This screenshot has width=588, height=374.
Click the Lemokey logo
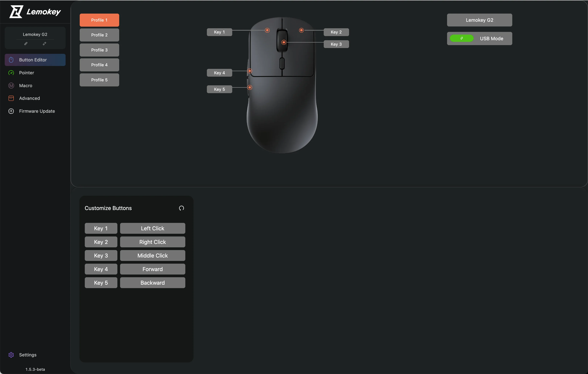coord(35,12)
